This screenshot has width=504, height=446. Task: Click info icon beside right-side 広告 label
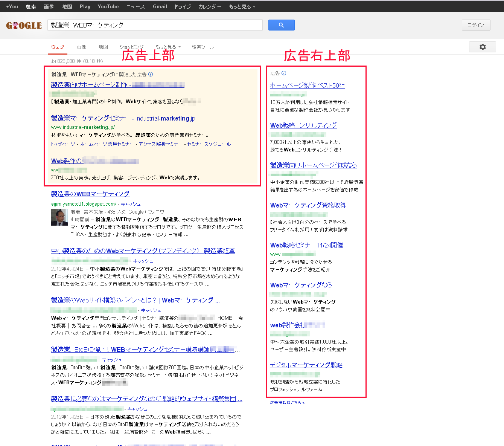click(284, 73)
